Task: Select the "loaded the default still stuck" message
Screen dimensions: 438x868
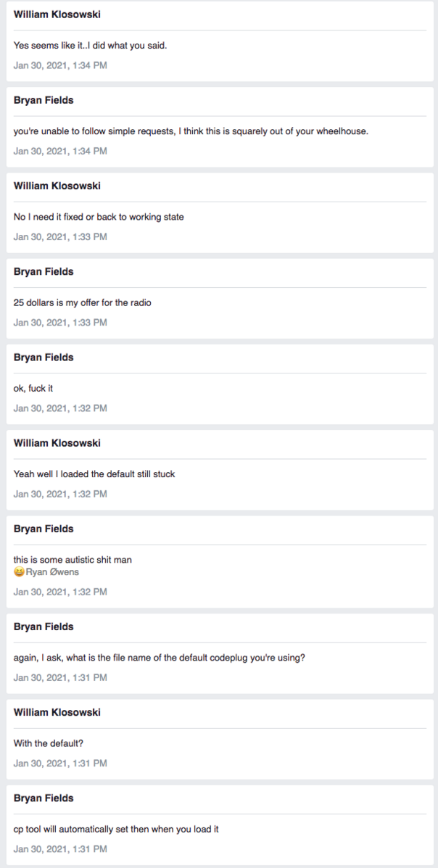Action: pos(94,474)
